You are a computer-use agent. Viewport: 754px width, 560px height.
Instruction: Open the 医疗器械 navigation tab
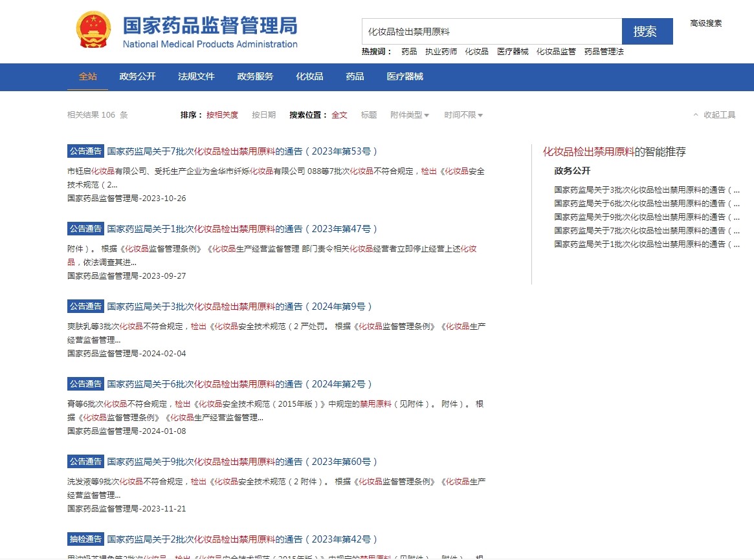(x=405, y=76)
